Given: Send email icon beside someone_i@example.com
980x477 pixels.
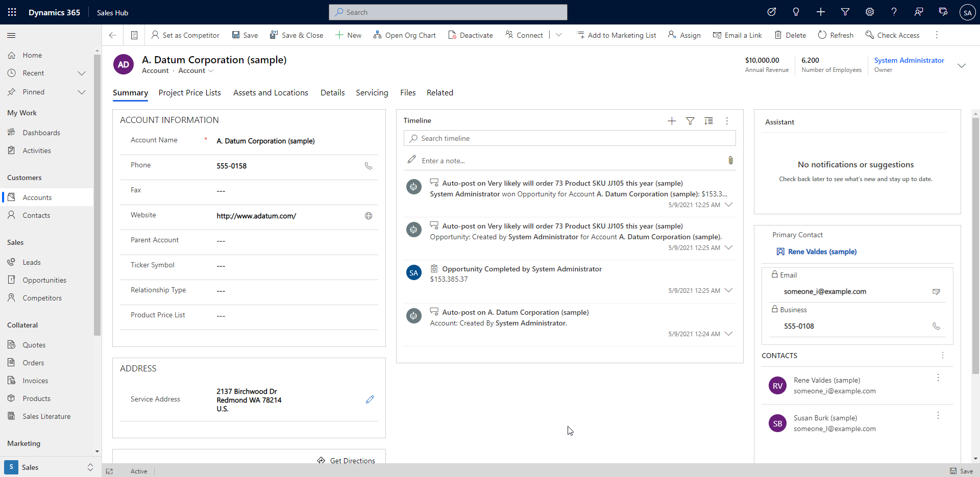Looking at the screenshot, I should point(936,292).
